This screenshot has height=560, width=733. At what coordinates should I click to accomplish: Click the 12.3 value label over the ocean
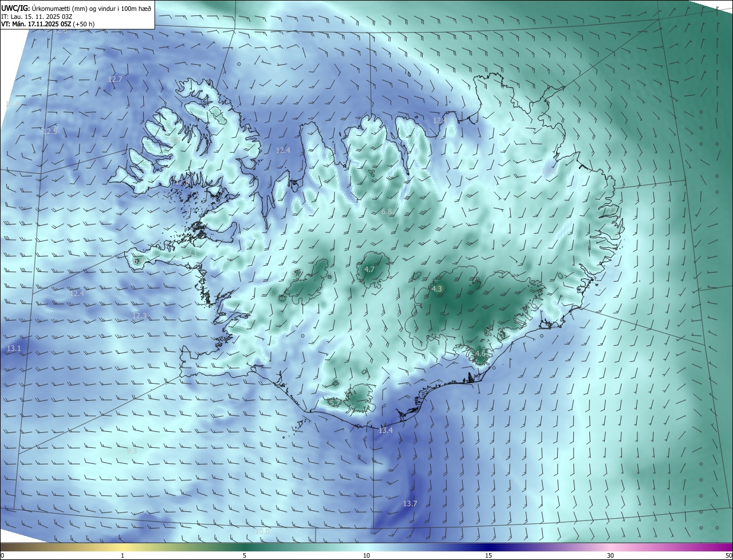(x=139, y=316)
